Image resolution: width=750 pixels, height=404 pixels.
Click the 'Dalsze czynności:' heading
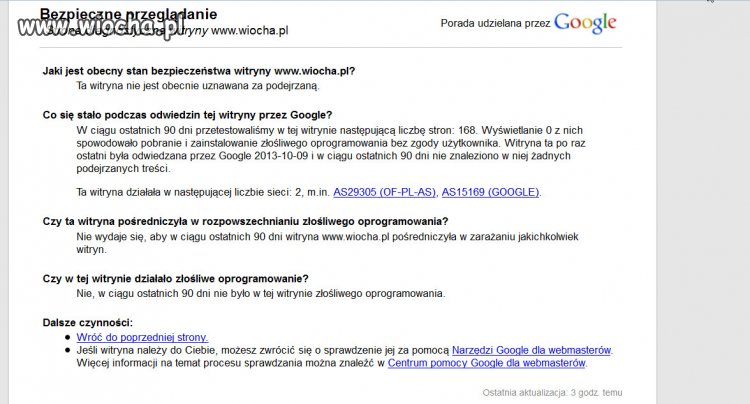coord(88,323)
